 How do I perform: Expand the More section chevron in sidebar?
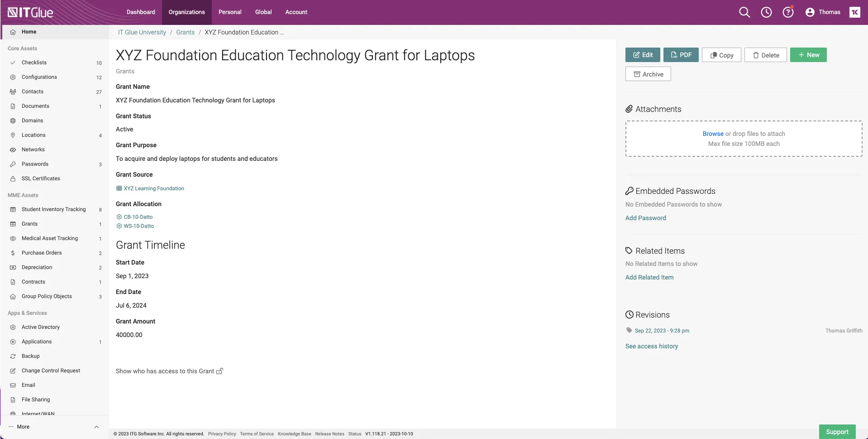pyautogui.click(x=96, y=427)
